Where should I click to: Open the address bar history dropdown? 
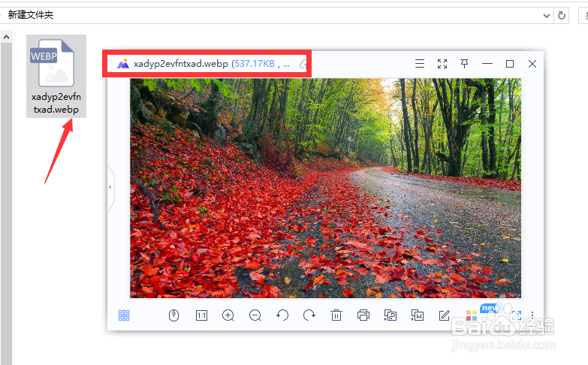(547, 15)
